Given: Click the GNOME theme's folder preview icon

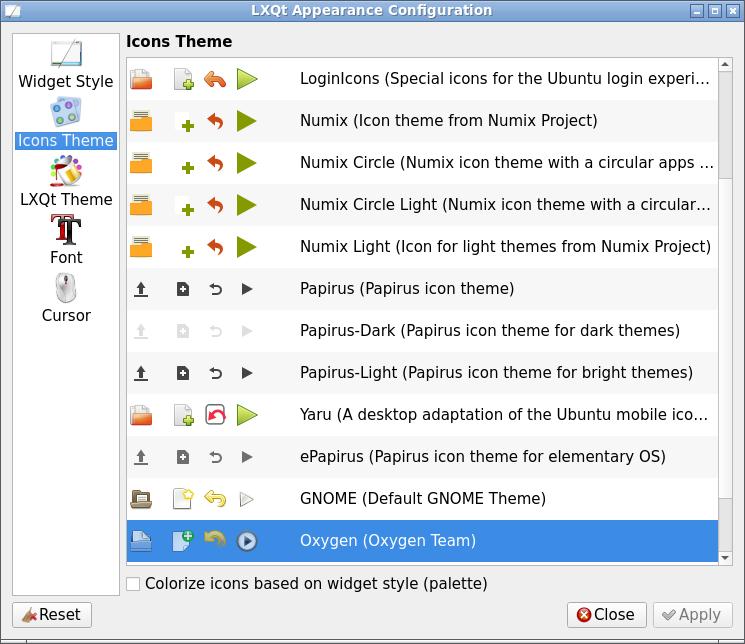Looking at the screenshot, I should (x=141, y=498).
